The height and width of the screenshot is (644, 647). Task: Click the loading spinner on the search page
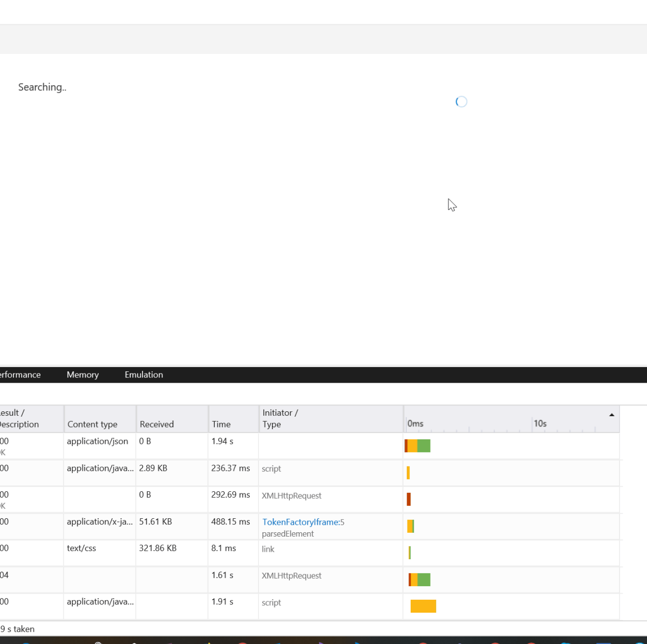tap(461, 101)
